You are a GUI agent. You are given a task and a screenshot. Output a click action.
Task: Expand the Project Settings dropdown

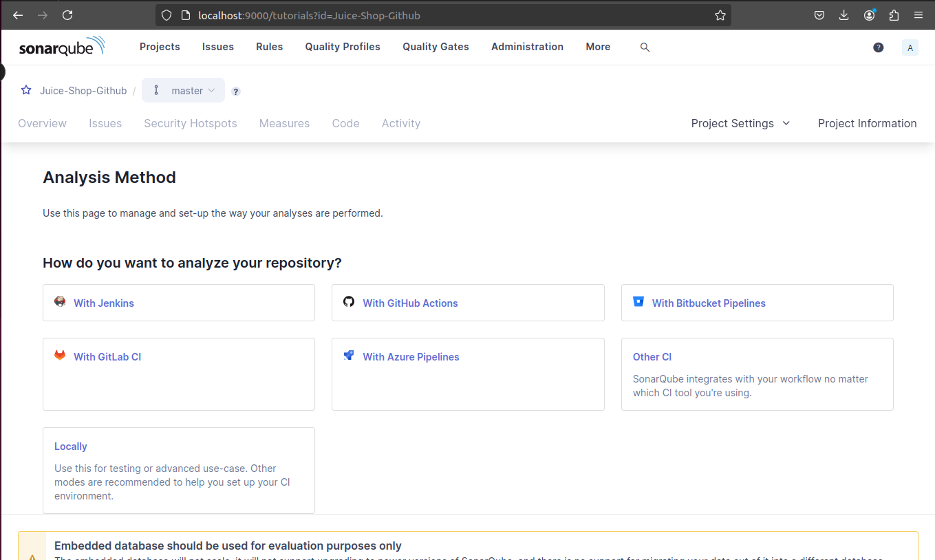coord(740,123)
